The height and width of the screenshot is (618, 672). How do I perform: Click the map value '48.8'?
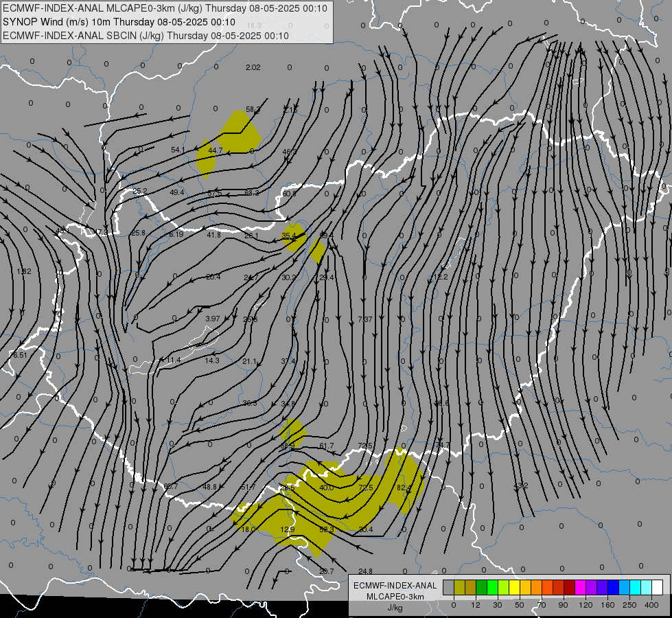click(209, 487)
